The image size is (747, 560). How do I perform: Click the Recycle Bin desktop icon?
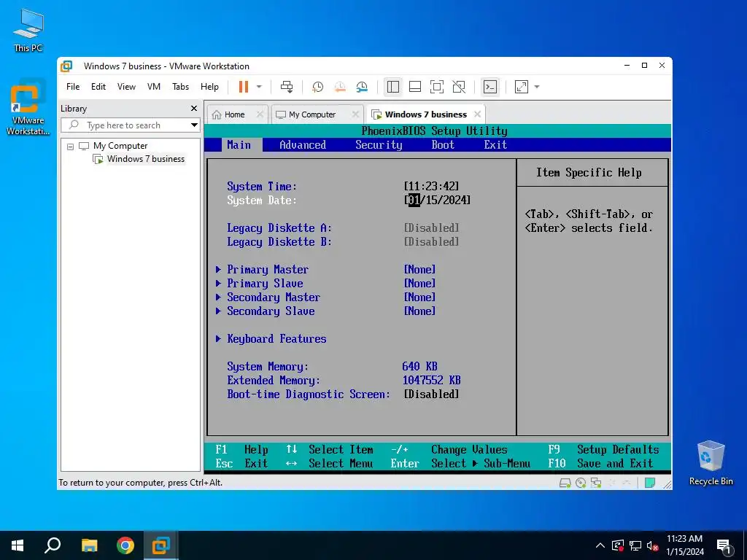tap(711, 463)
